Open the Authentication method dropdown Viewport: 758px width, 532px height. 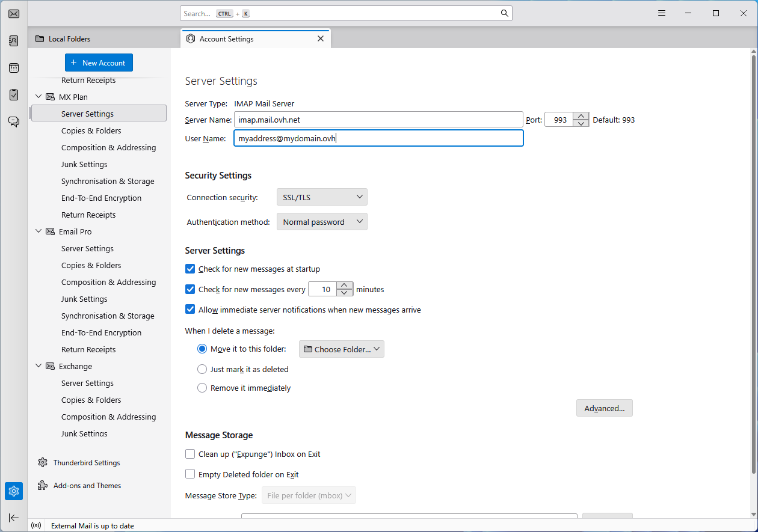pyautogui.click(x=322, y=222)
